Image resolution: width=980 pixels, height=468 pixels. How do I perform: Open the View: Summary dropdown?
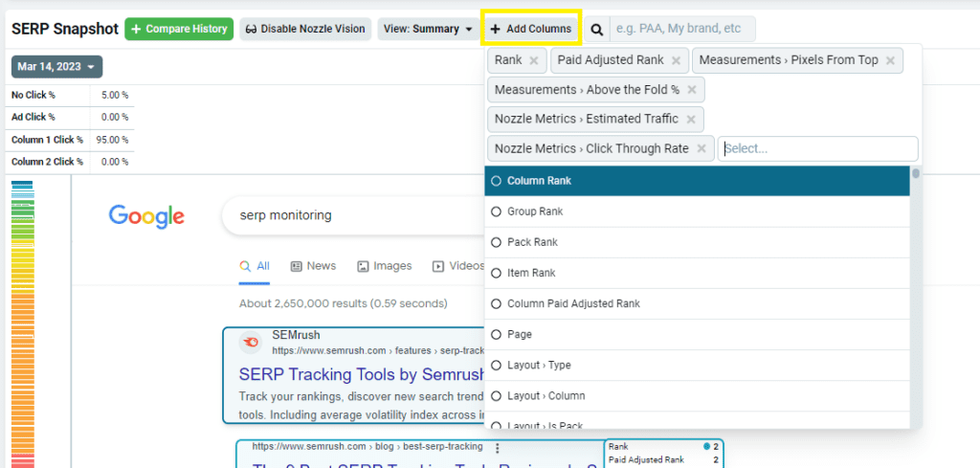[428, 29]
